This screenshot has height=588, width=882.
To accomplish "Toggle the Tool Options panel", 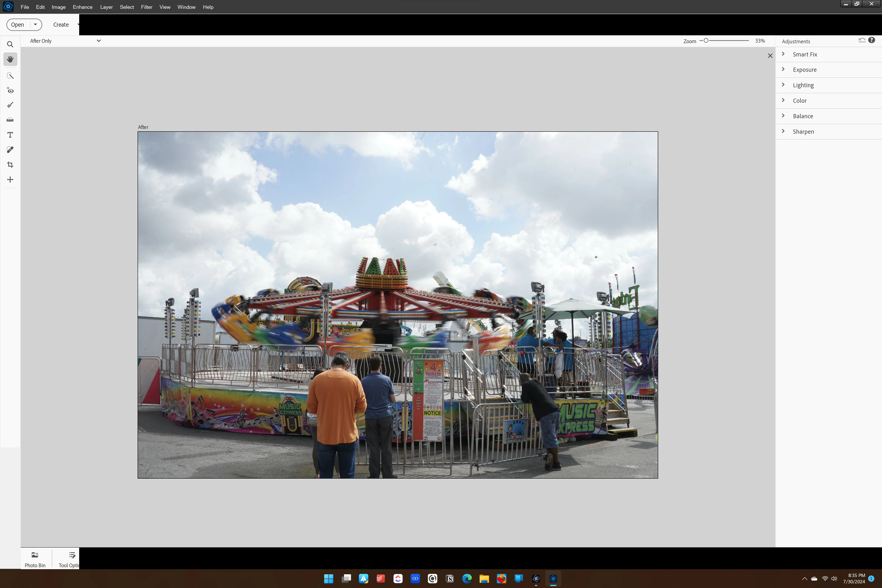I will tap(69, 558).
